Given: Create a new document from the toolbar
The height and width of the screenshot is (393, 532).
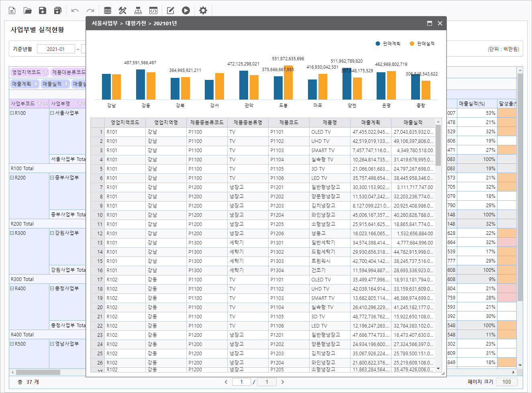Looking at the screenshot, I should coord(12,10).
